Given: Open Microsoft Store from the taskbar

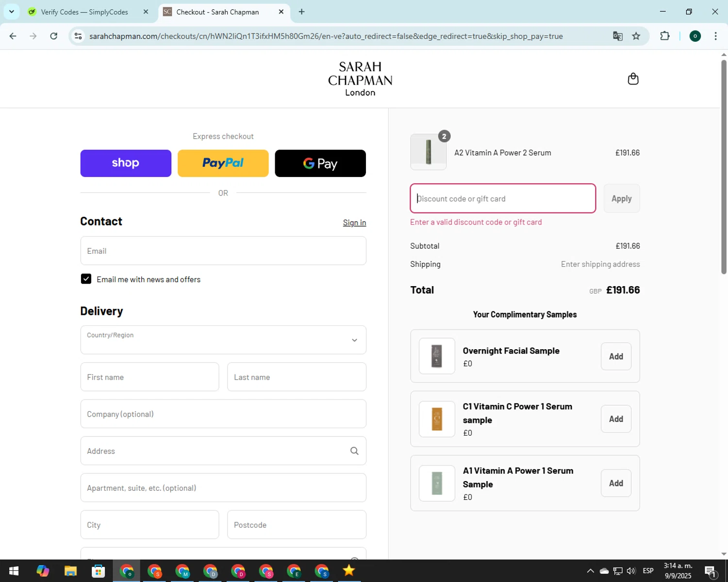Looking at the screenshot, I should 99,571.
